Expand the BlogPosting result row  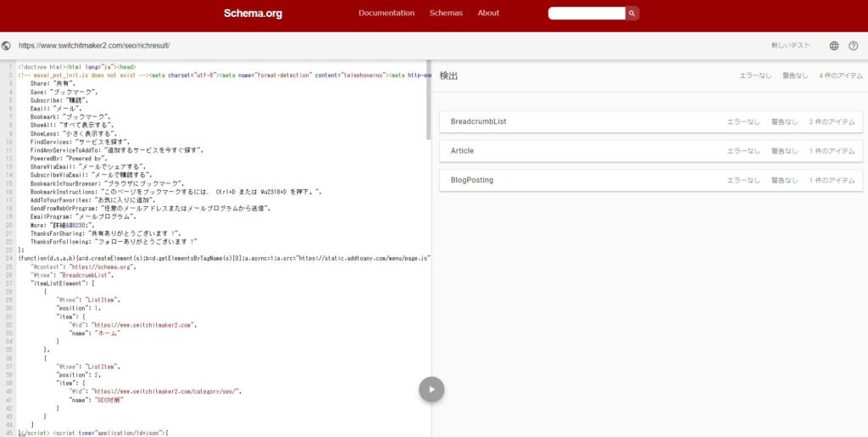click(651, 181)
